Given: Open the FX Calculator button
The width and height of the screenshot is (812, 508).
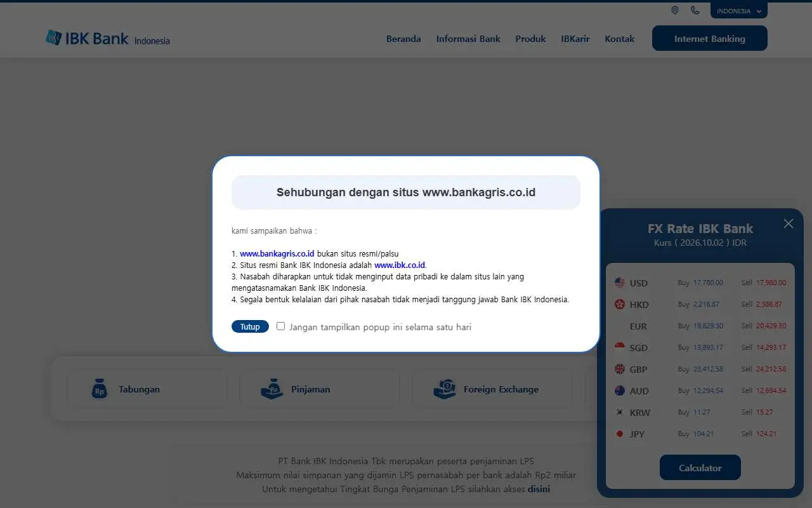Looking at the screenshot, I should pyautogui.click(x=700, y=467).
